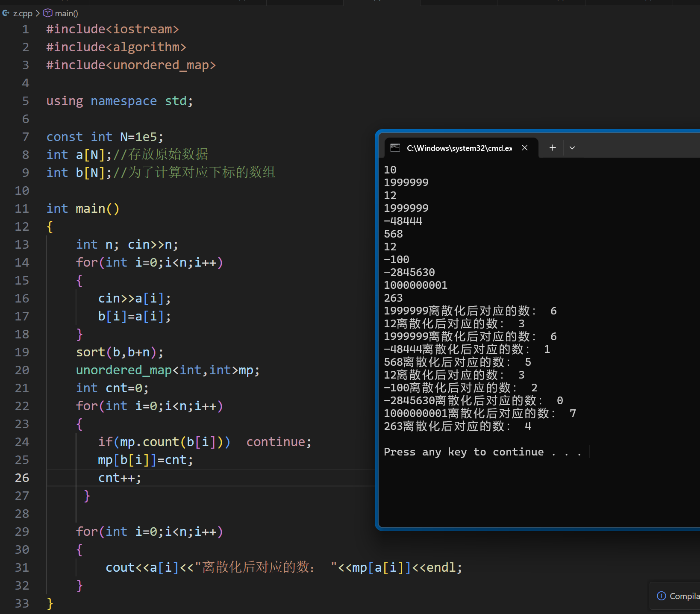Click 'mp[b[i]]=cnt;' statement

point(146,460)
